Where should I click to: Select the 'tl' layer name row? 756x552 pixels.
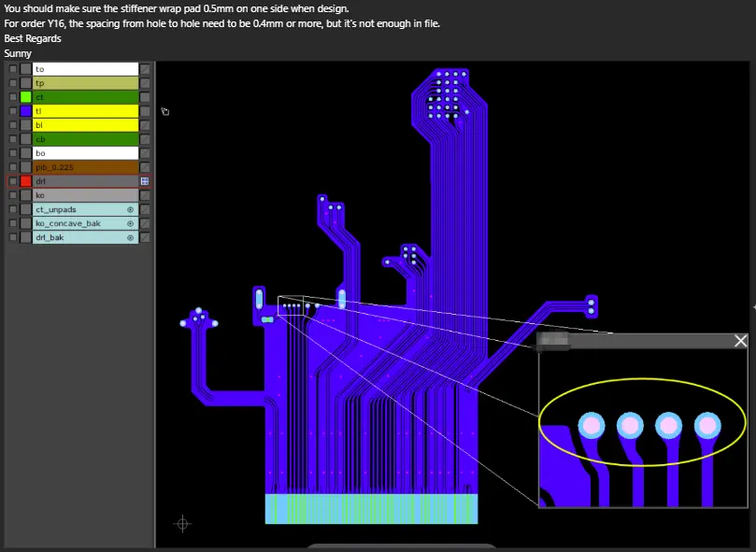[x=85, y=111]
